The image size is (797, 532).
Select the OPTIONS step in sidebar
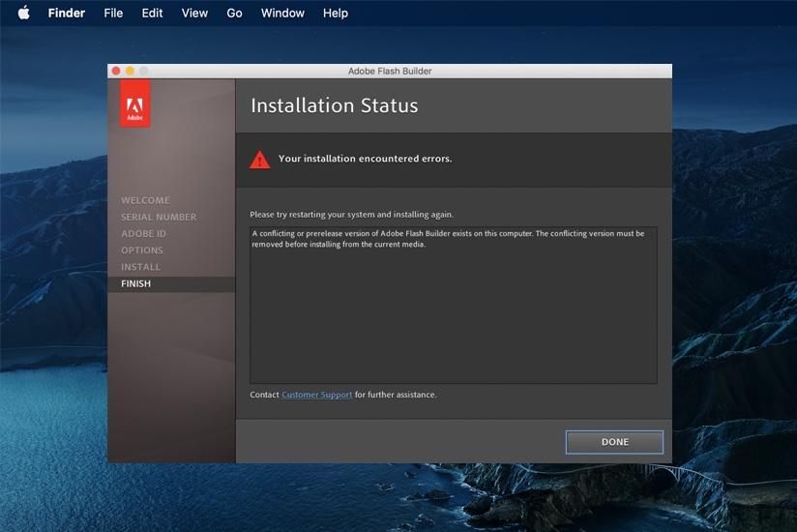point(142,251)
